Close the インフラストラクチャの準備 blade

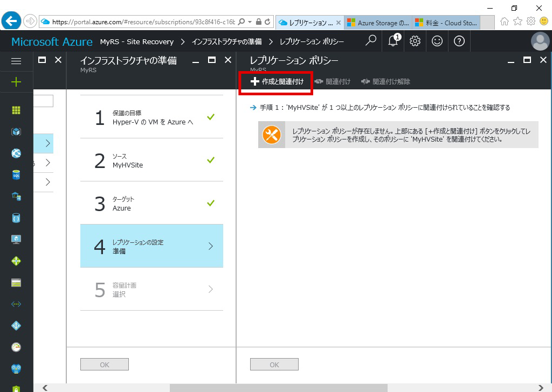click(x=228, y=60)
